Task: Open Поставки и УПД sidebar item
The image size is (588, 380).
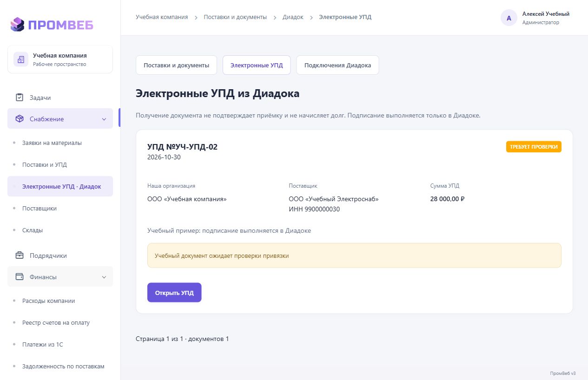Action: tap(60, 164)
